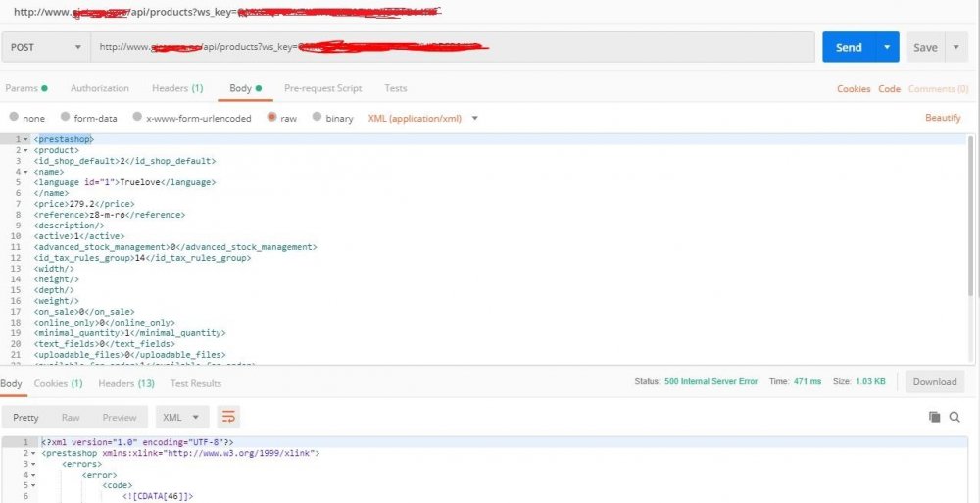This screenshot has height=503, width=980.
Task: Collapse the product tag on line 2
Action: pos(25,150)
